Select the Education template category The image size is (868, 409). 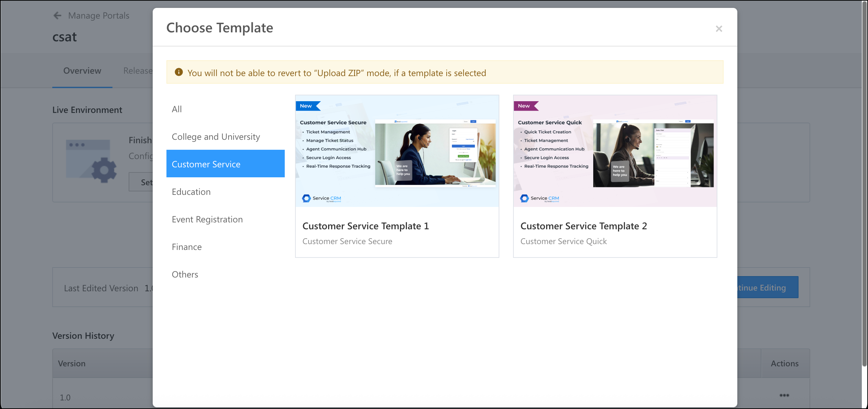191,191
